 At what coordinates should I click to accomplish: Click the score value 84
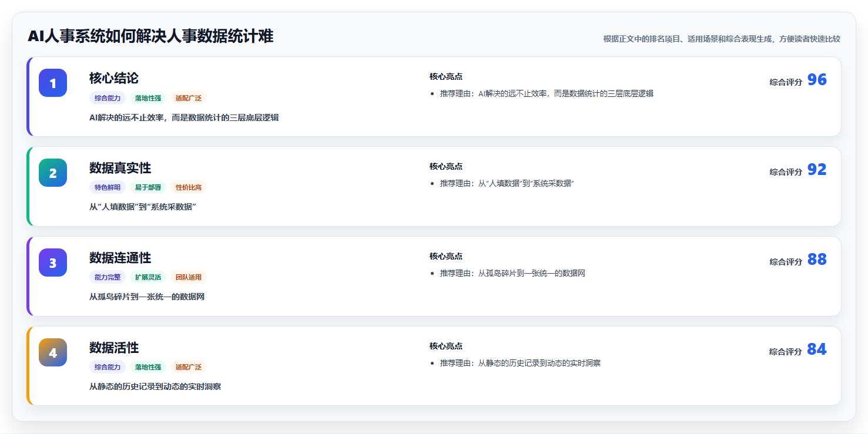[817, 349]
